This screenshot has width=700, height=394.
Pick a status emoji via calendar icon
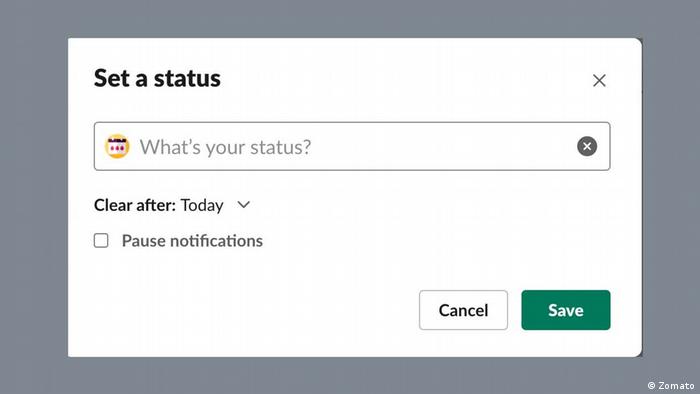117,146
